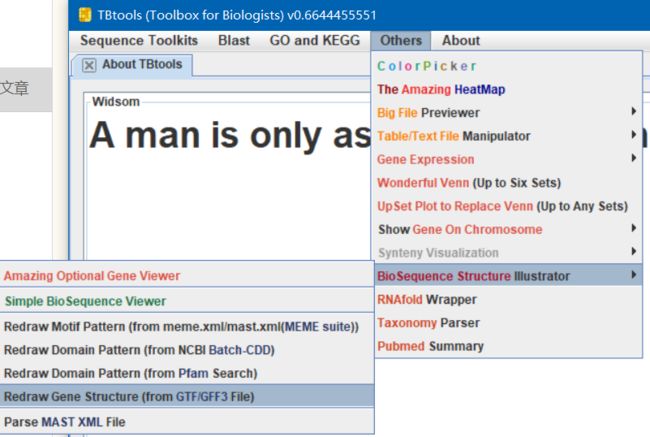Click the TBtools app icon in title bar
This screenshot has height=437, width=650.
(85, 15)
